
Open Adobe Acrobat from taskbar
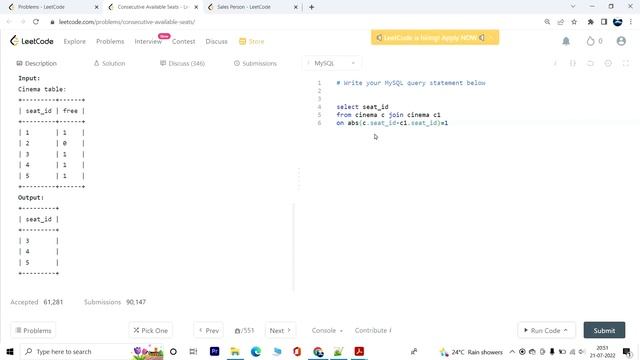(359, 351)
